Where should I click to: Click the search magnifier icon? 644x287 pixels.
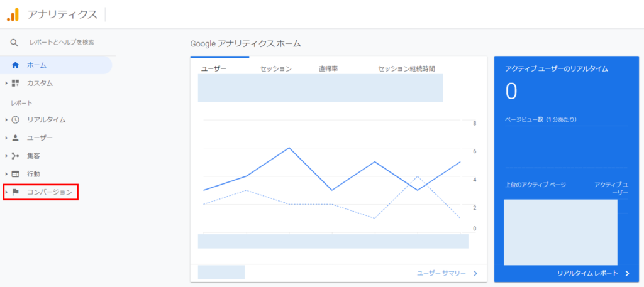14,42
